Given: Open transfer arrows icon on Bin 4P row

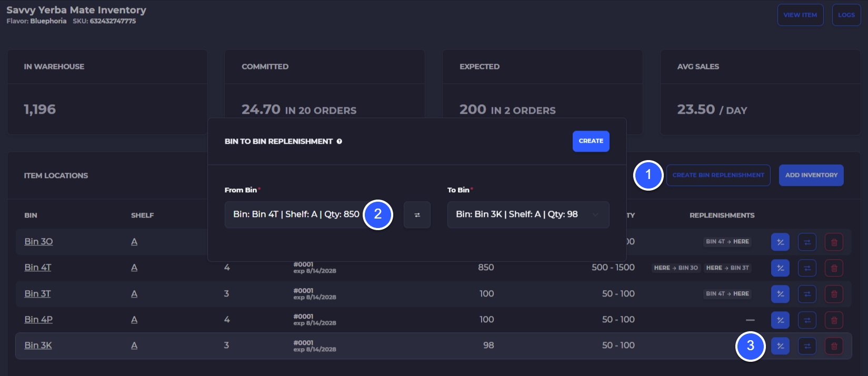Looking at the screenshot, I should pos(807,320).
